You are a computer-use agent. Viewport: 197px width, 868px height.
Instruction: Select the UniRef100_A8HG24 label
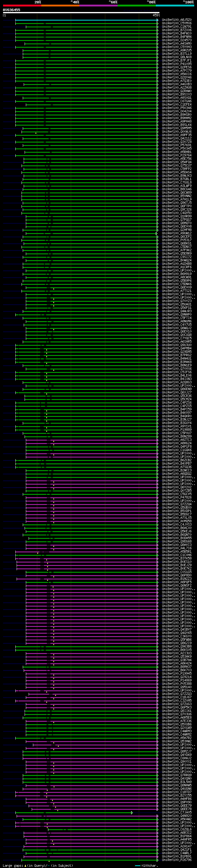click(x=176, y=443)
